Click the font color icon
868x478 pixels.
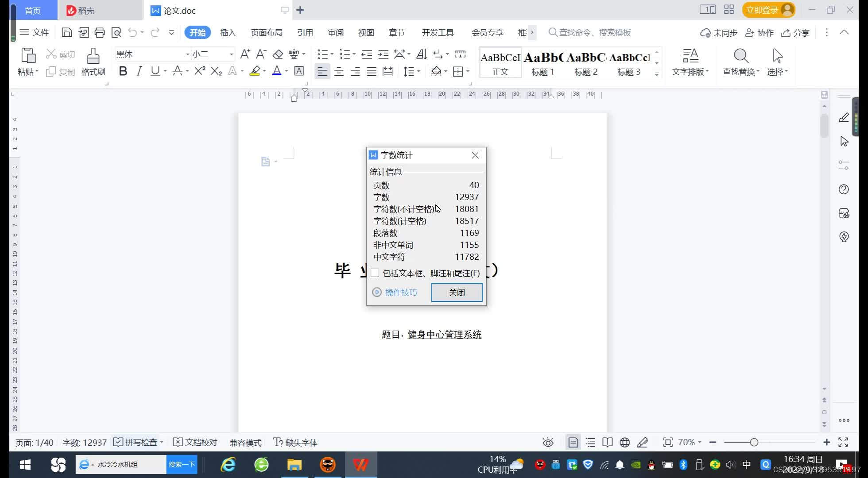click(277, 71)
